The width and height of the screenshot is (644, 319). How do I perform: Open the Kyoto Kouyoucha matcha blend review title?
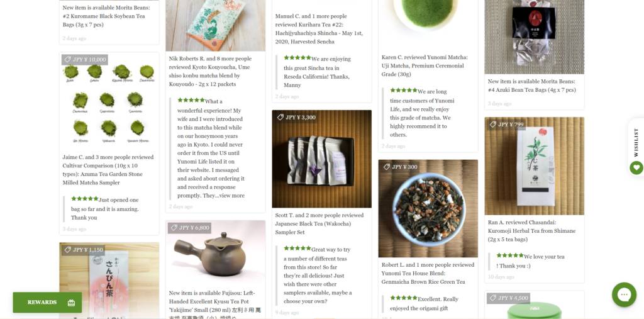pos(210,71)
